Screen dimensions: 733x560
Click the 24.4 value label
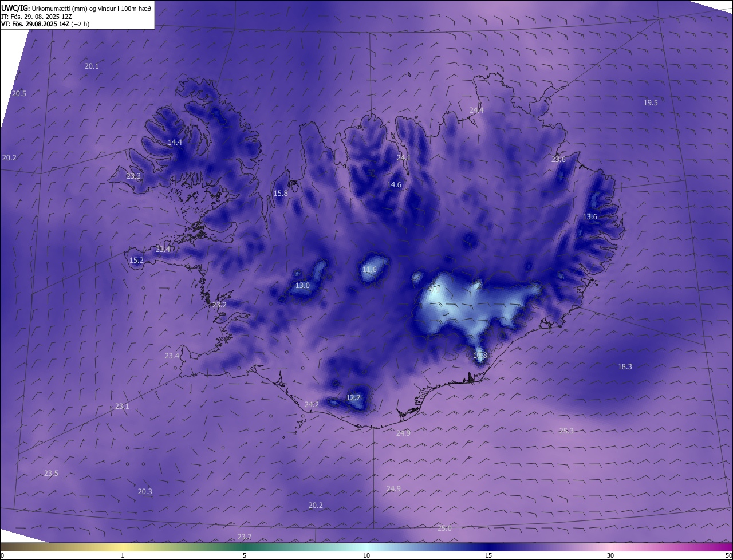point(476,110)
